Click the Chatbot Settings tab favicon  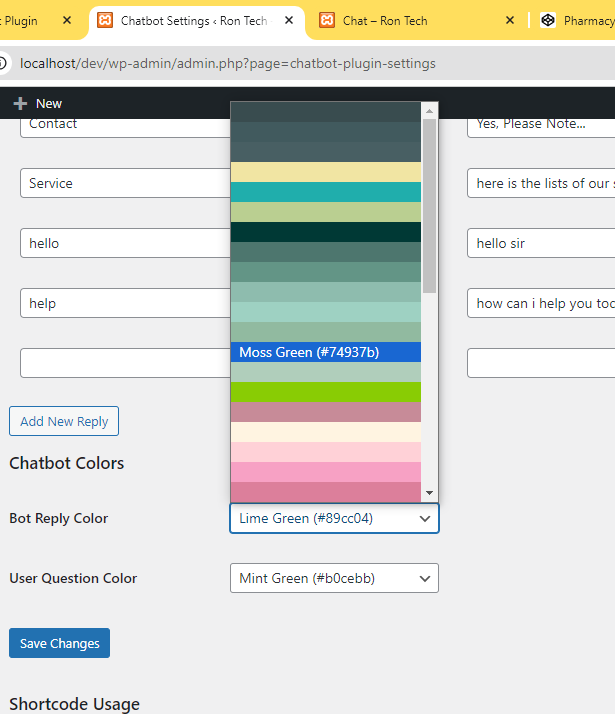105,20
